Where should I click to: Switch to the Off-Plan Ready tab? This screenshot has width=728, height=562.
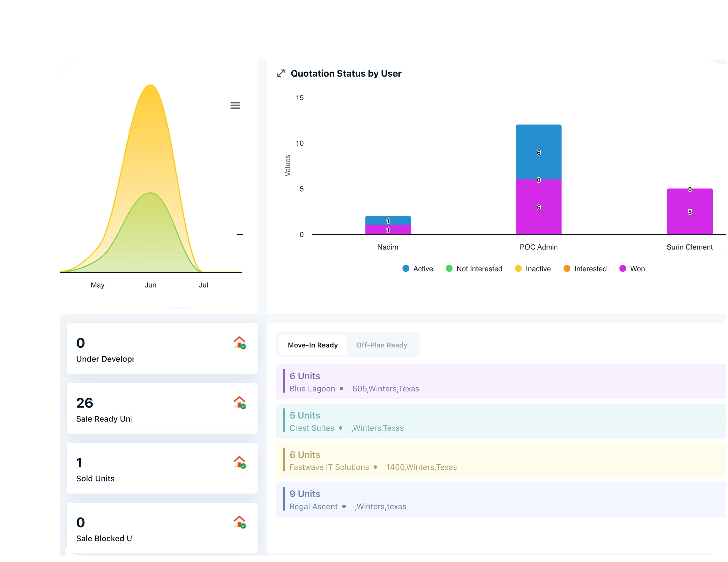tap(382, 345)
